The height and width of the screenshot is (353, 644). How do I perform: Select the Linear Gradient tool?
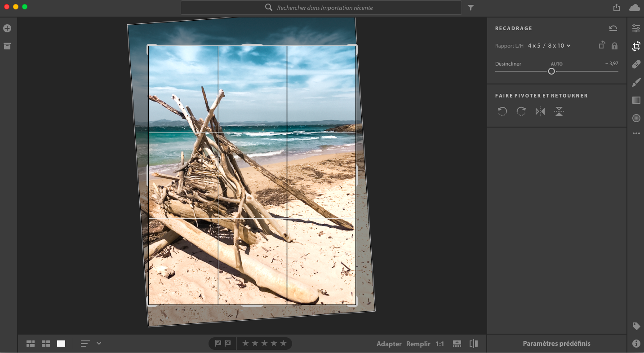click(636, 100)
